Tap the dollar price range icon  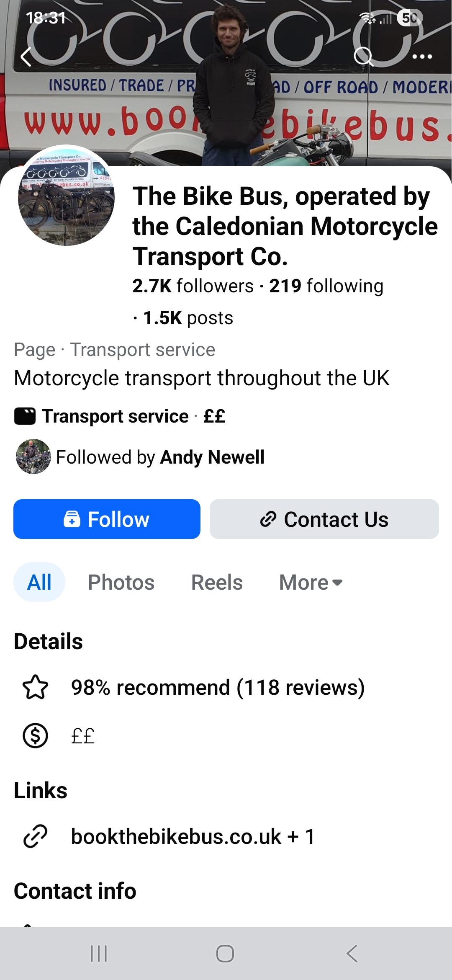(35, 736)
